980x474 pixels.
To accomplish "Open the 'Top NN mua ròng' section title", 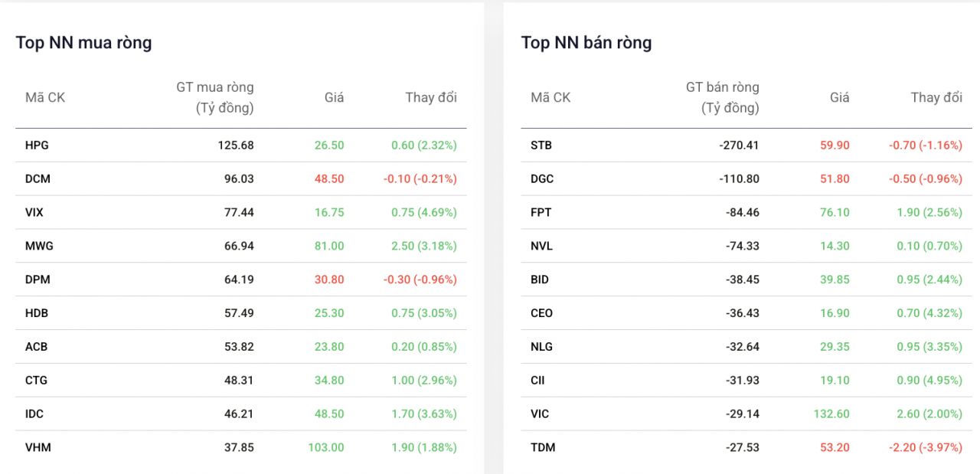I will [x=84, y=42].
